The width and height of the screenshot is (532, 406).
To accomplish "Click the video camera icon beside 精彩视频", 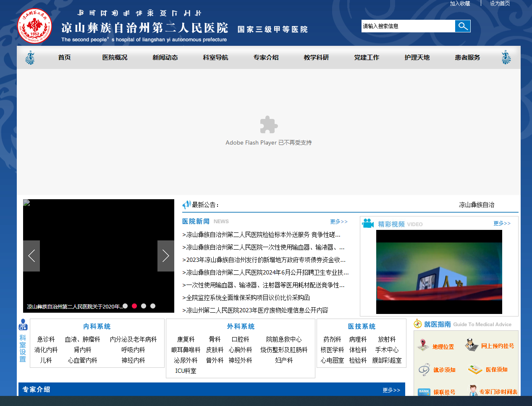I will (x=368, y=223).
